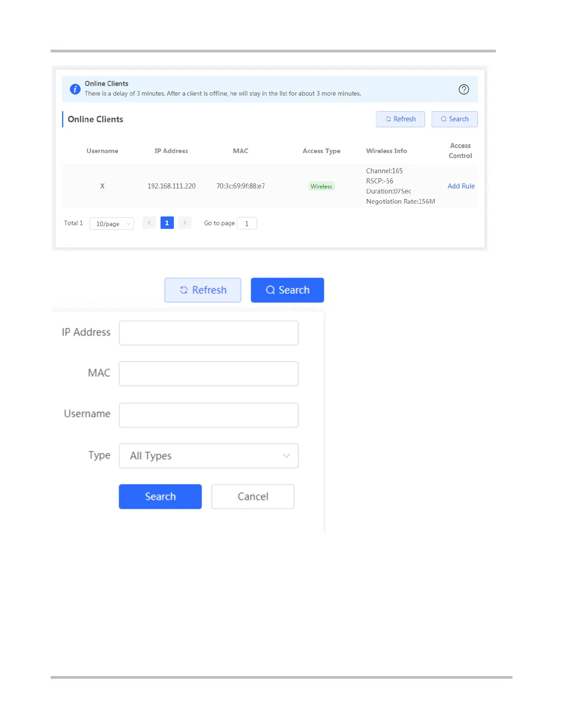The width and height of the screenshot is (563, 728).
Task: Click the small Refresh button in Online Clients header
Action: point(400,119)
